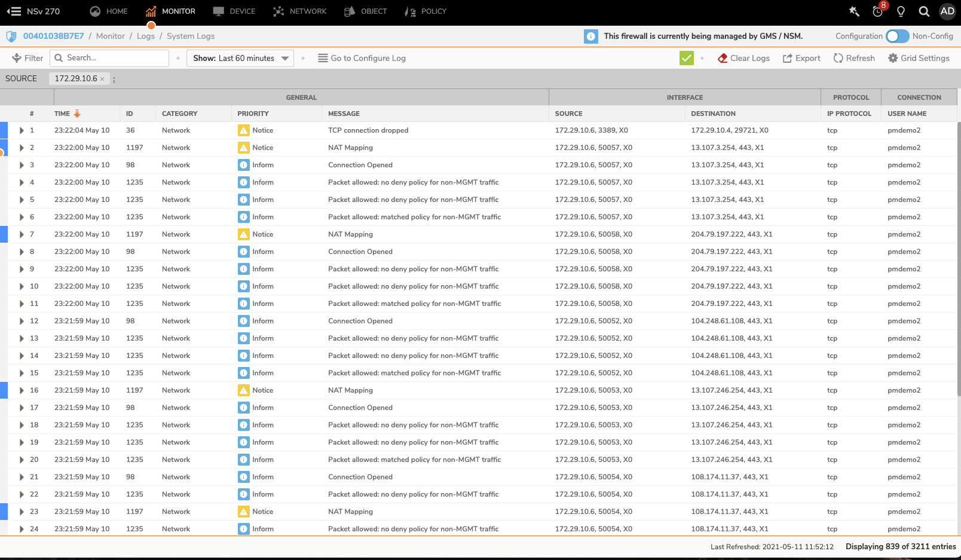Screen dimensions: 961x560
Task: Open the NETWORK tab
Action: coord(300,11)
